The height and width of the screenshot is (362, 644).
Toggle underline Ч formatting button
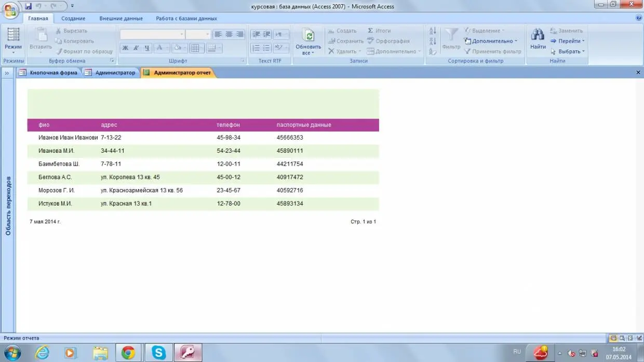pos(147,48)
